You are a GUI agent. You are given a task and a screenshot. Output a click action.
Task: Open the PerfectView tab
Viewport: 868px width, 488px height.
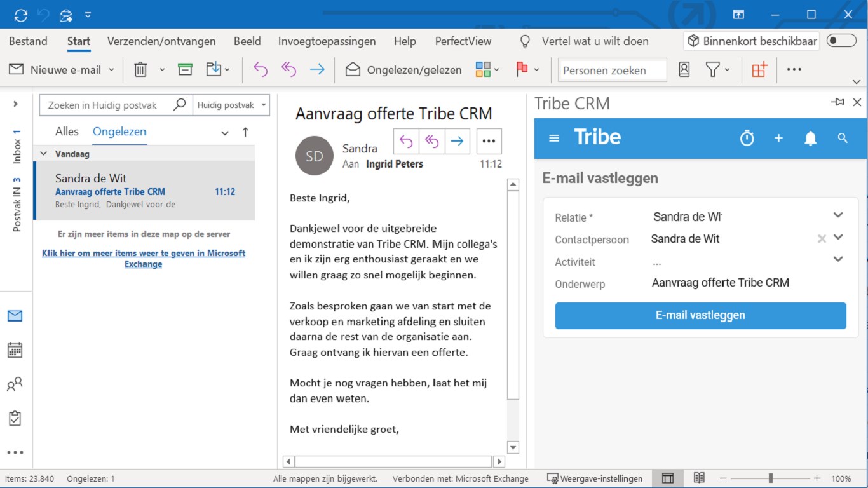click(463, 41)
